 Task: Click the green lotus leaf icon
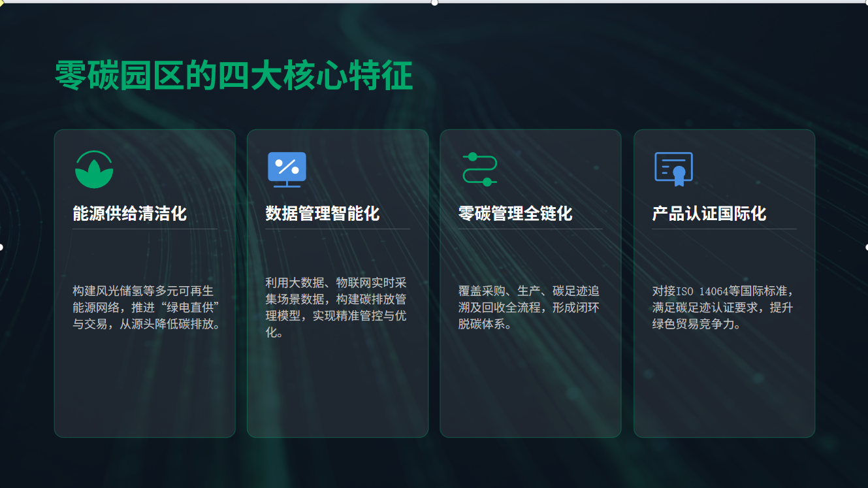pos(94,170)
